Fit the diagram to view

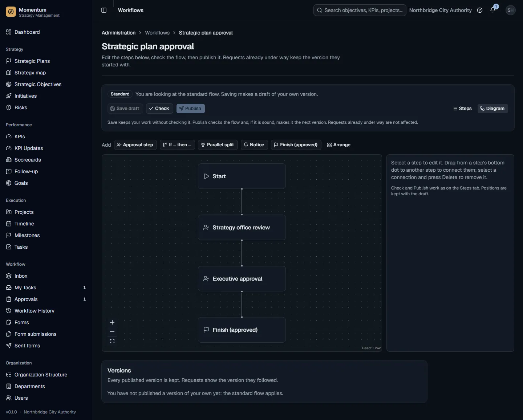(x=112, y=341)
